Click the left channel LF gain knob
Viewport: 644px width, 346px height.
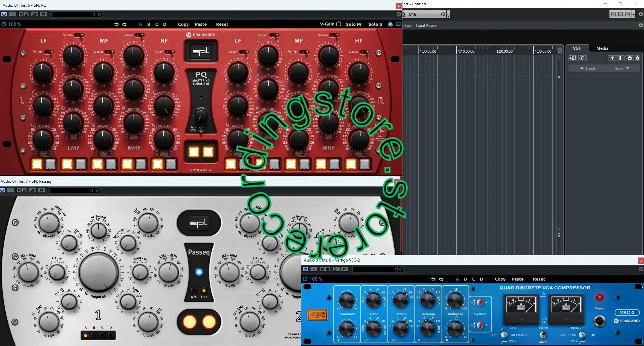coord(42,72)
